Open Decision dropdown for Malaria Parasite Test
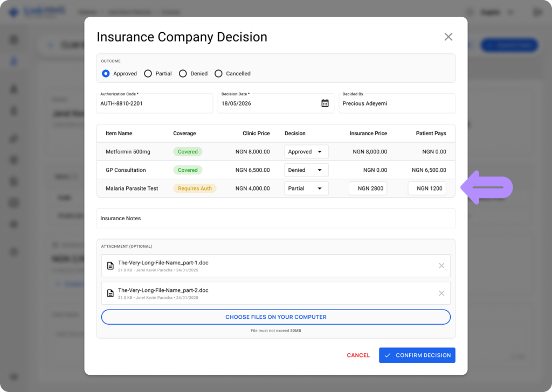552x392 pixels. tap(306, 188)
